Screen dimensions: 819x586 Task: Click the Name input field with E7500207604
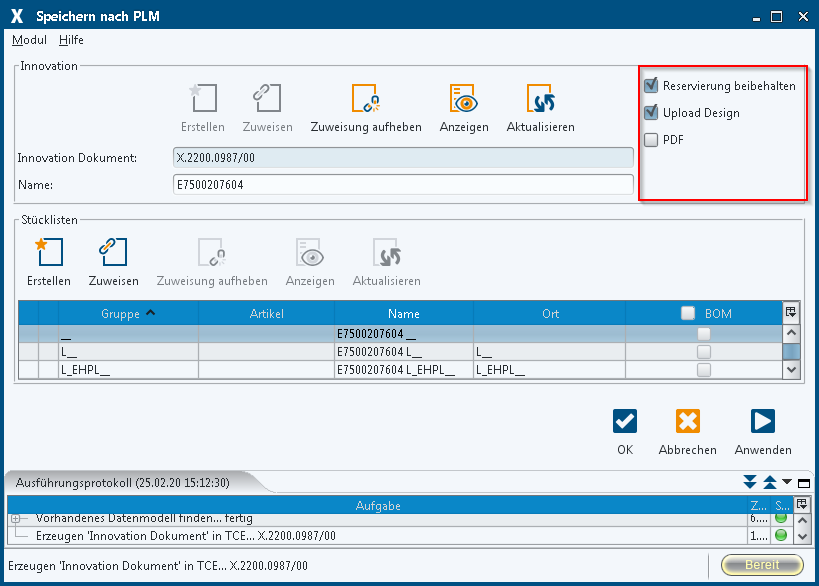402,185
